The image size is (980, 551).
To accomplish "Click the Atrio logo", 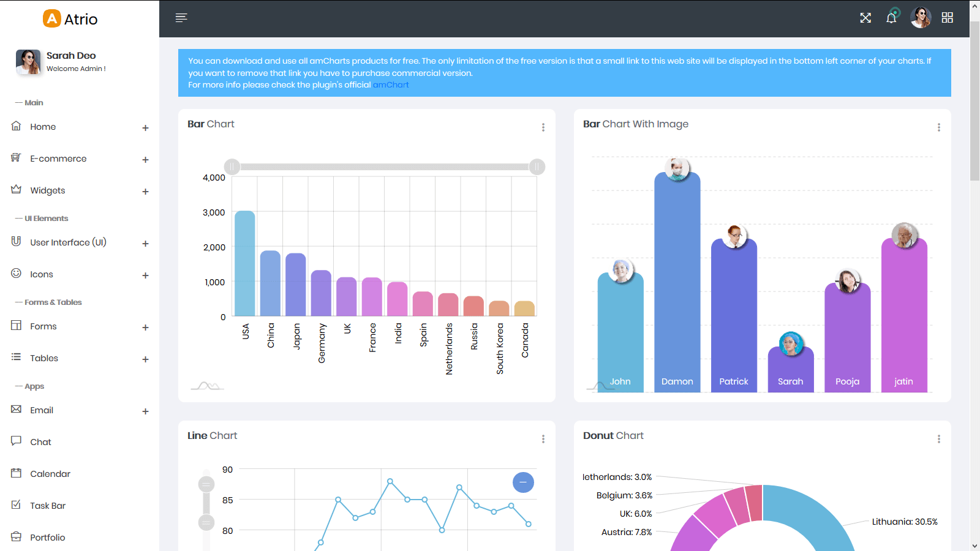I will coord(70,19).
